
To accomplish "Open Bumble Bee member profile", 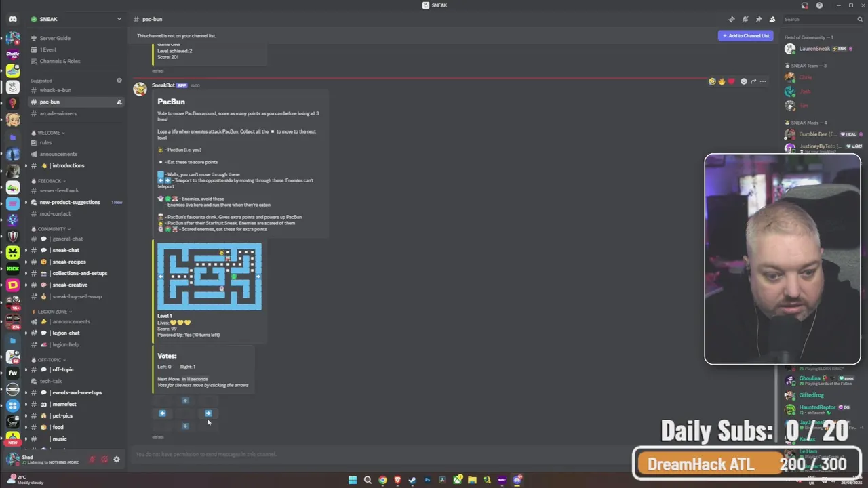I will pyautogui.click(x=822, y=134).
